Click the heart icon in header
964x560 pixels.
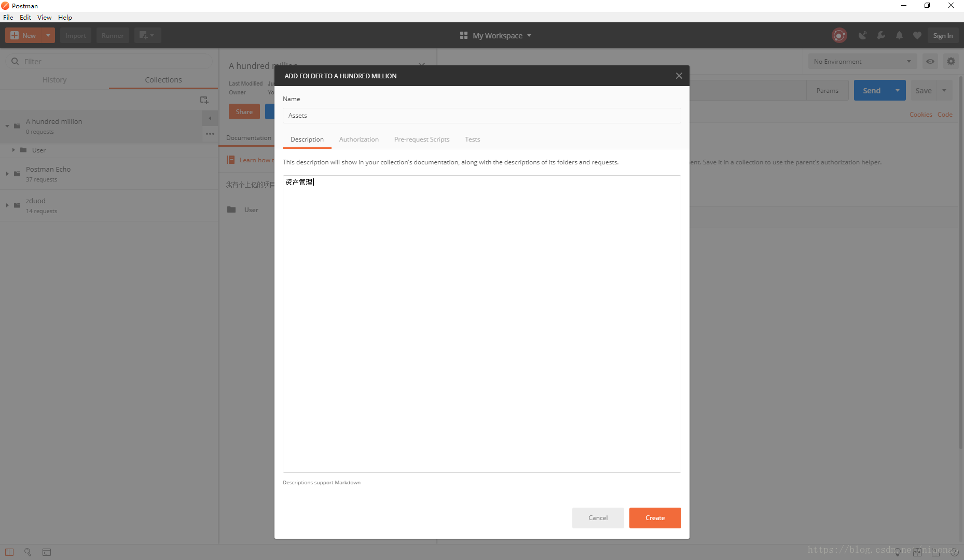[x=917, y=35]
